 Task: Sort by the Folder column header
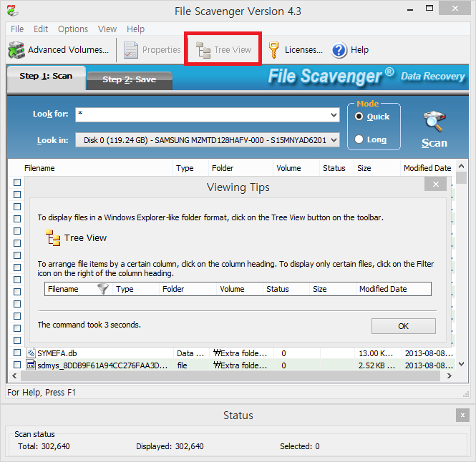click(241, 168)
